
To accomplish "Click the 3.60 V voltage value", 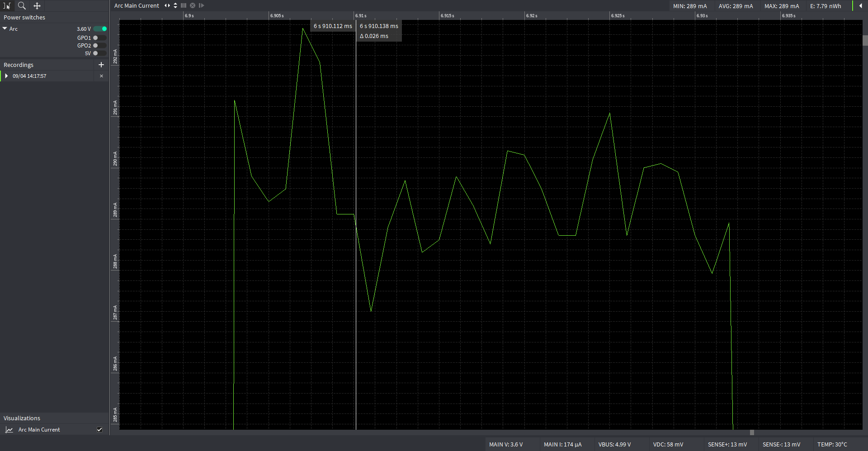I will coord(84,29).
